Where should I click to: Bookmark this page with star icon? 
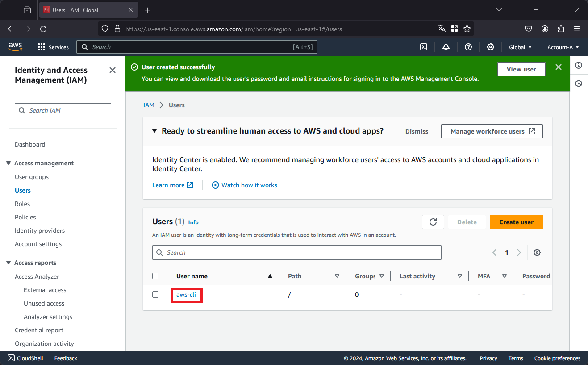point(467,29)
